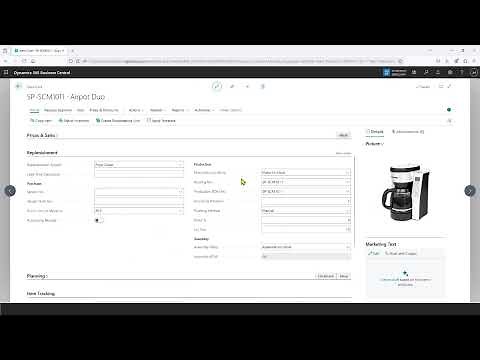Click Edit under Marketing Text
480x360 pixels.
point(374,253)
